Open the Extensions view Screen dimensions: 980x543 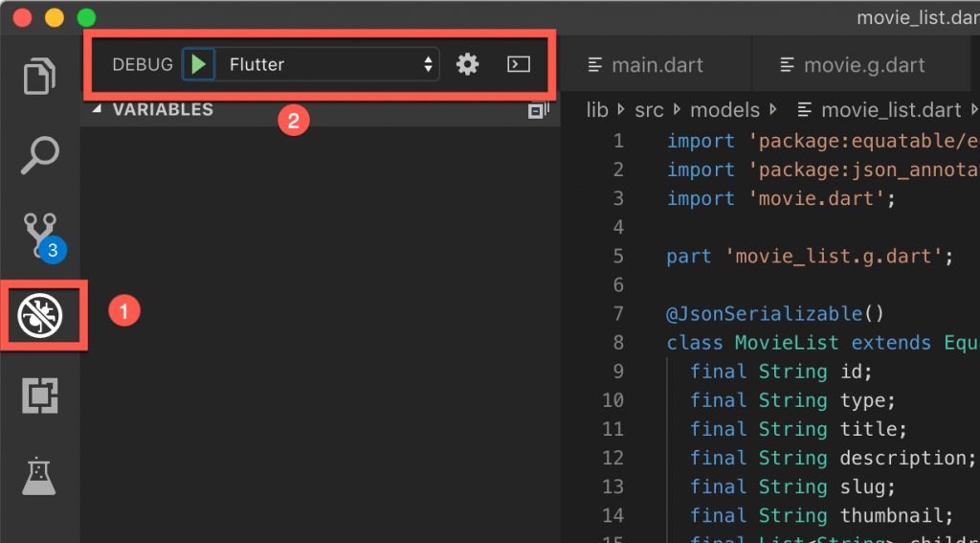pos(39,395)
